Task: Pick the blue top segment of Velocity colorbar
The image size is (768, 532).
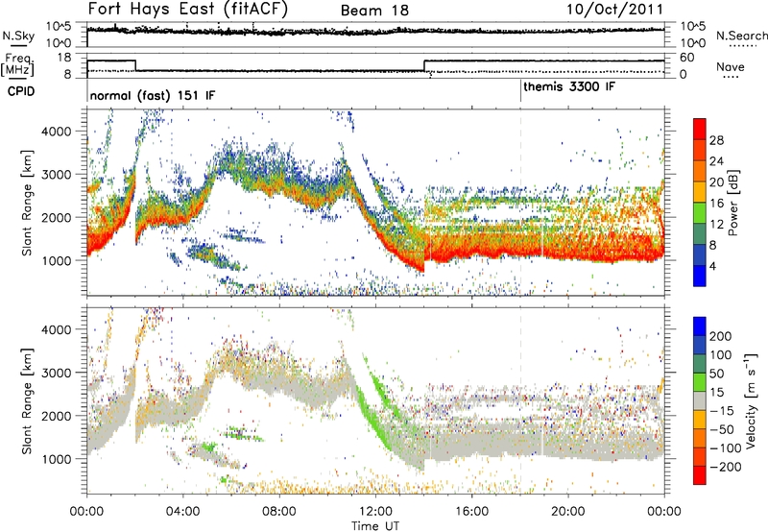Action: 700,326
